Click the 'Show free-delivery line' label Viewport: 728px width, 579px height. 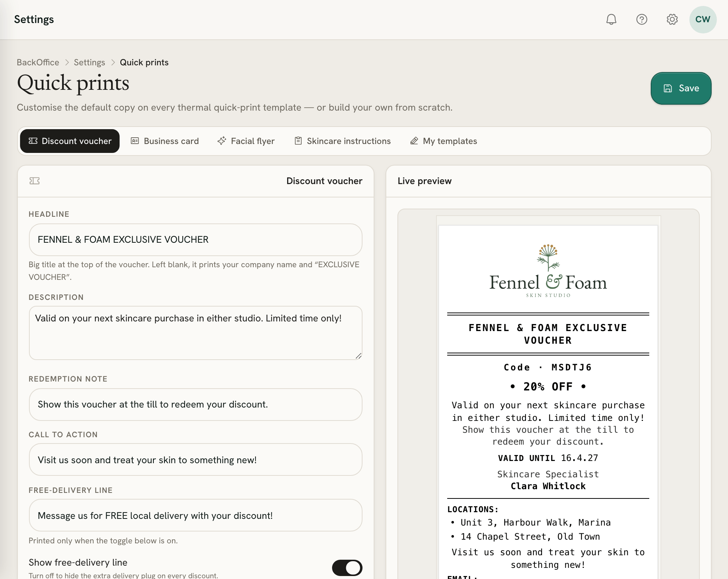[x=78, y=562]
